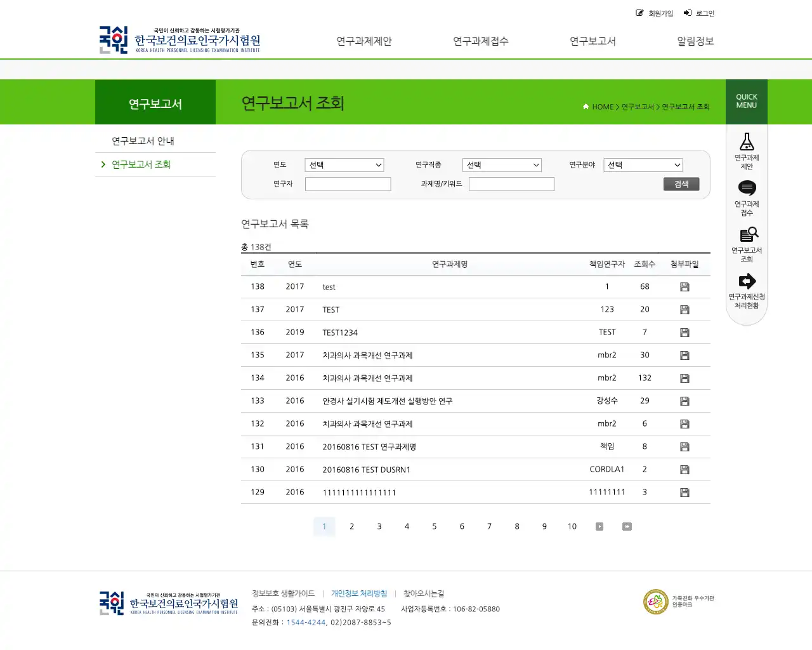Open the 연구과제제안 top menu

364,41
